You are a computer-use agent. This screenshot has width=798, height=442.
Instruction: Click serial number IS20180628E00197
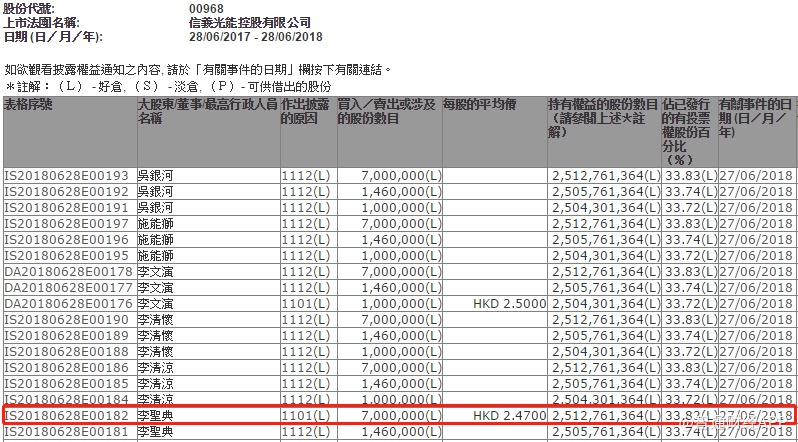[66, 224]
